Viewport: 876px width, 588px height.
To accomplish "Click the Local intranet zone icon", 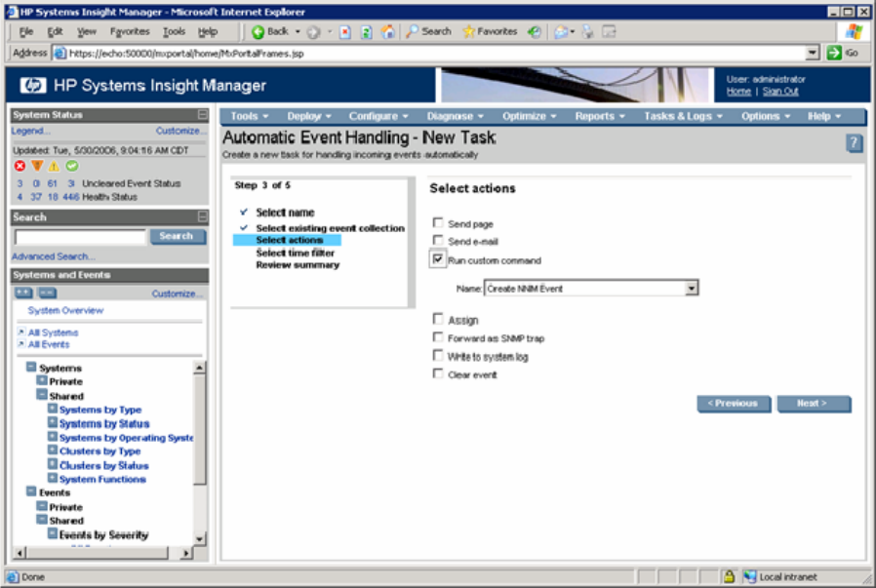I will pyautogui.click(x=750, y=576).
